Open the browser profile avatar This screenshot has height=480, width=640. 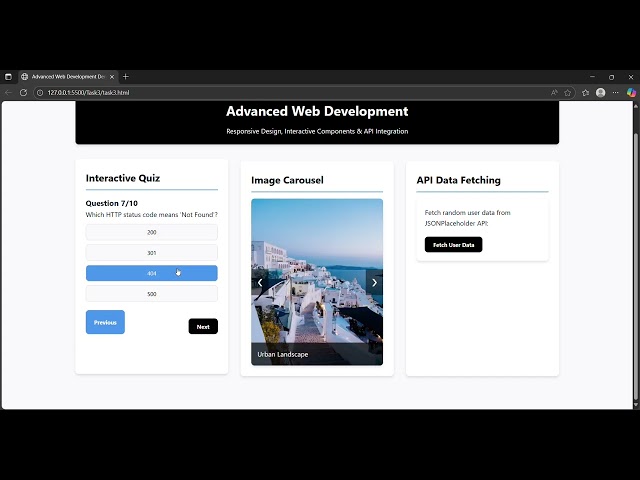click(600, 93)
